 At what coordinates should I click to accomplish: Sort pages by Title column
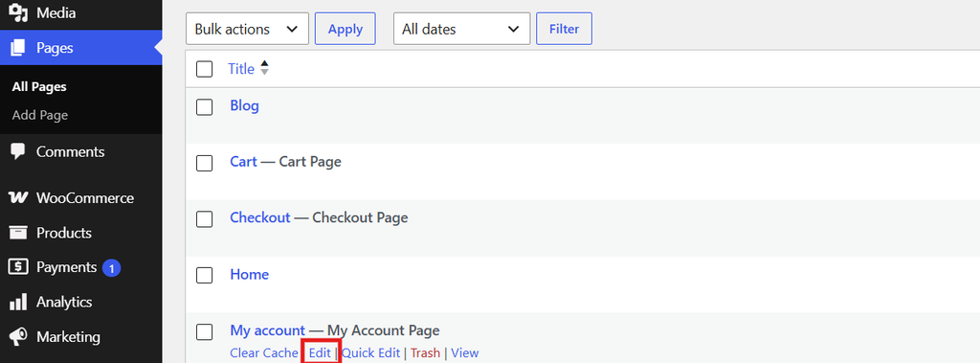pos(241,69)
